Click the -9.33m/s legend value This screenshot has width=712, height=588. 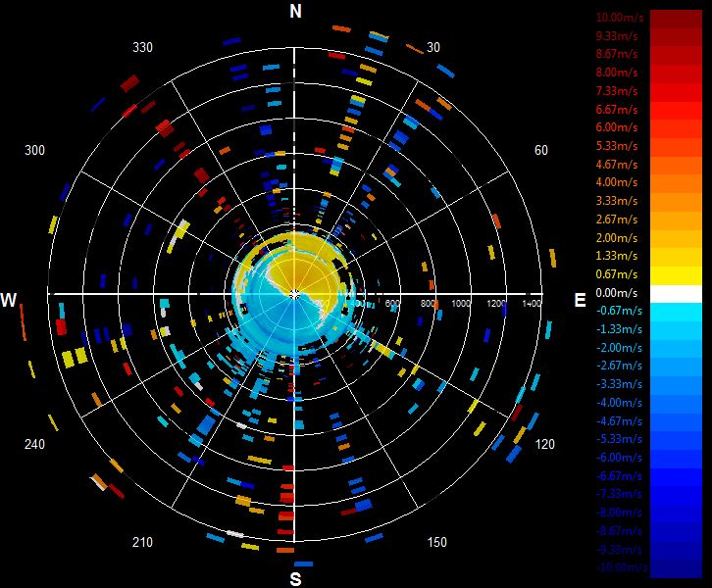pyautogui.click(x=619, y=550)
